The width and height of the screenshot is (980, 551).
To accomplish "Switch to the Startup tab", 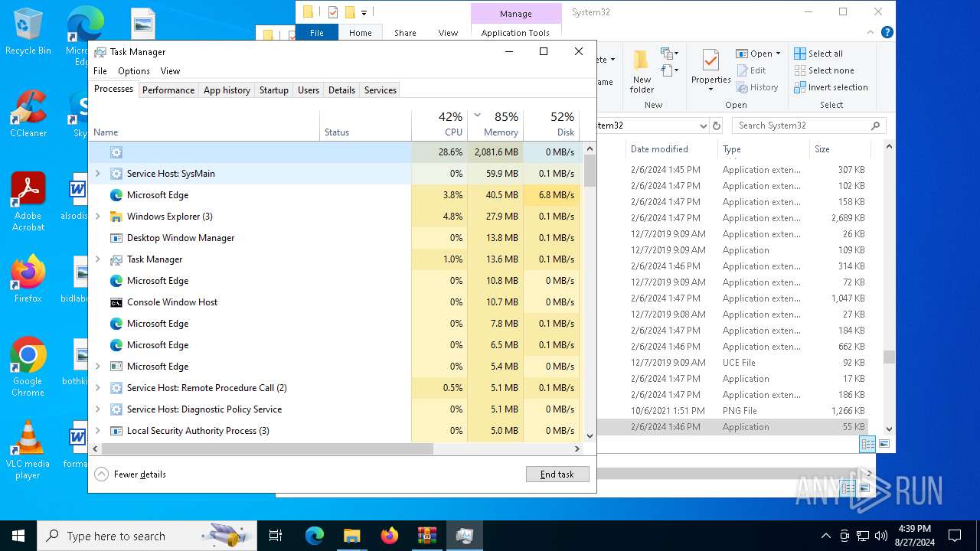I will [273, 90].
